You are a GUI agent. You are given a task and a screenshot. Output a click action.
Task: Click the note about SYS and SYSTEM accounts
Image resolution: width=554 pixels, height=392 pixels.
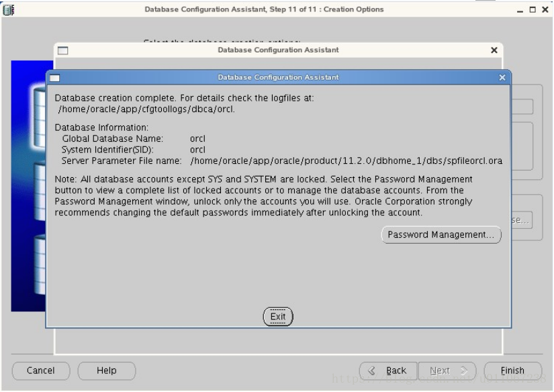coord(264,196)
